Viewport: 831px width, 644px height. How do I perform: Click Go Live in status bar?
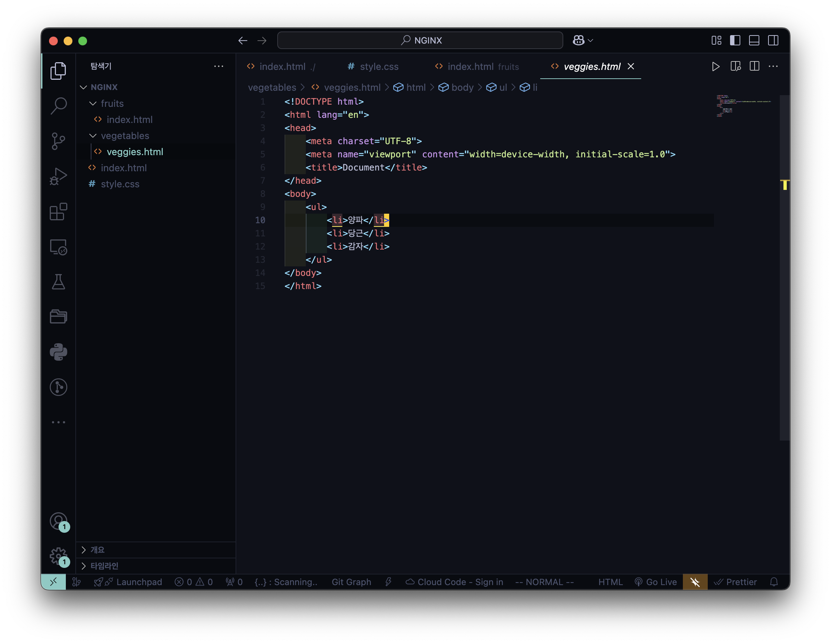(x=655, y=582)
